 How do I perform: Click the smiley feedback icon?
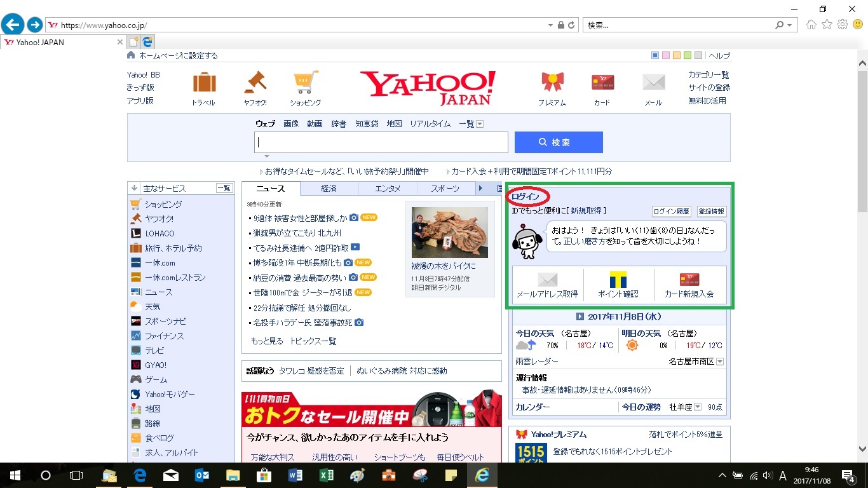[858, 25]
